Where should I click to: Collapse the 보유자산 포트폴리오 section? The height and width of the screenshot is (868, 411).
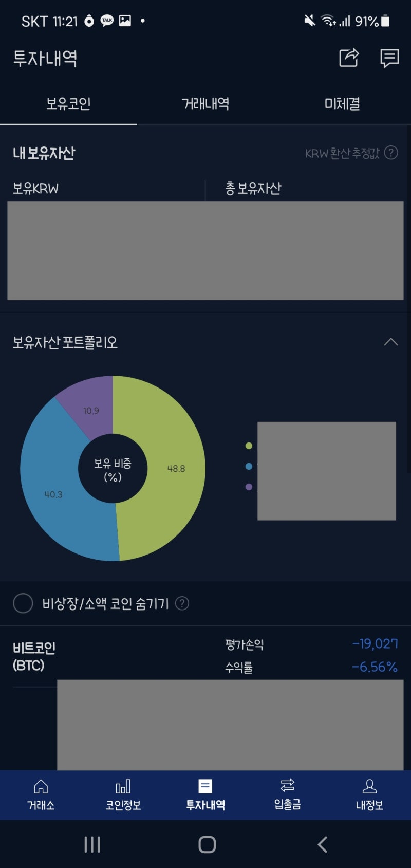point(391,342)
